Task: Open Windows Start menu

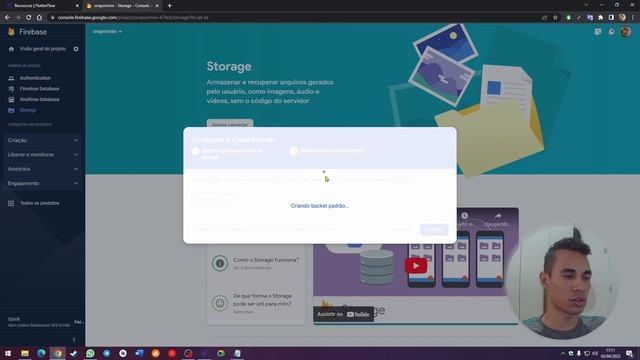Action: point(8,353)
